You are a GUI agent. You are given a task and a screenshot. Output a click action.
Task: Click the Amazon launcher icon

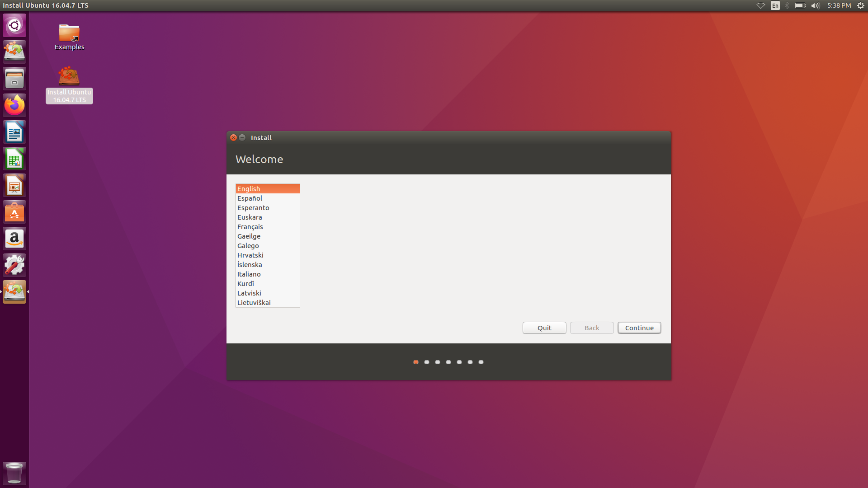pyautogui.click(x=14, y=239)
